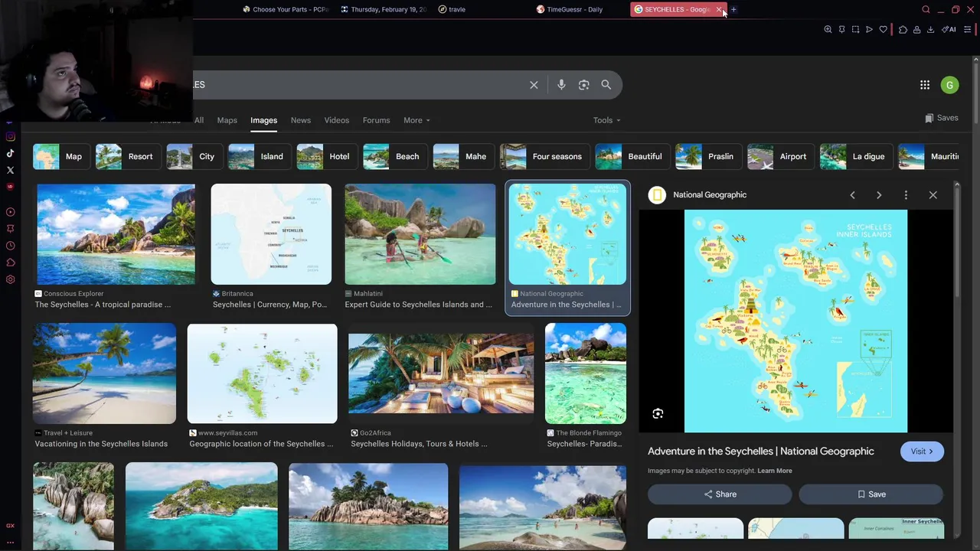Submit search with magnifier icon
980x551 pixels.
pos(606,85)
